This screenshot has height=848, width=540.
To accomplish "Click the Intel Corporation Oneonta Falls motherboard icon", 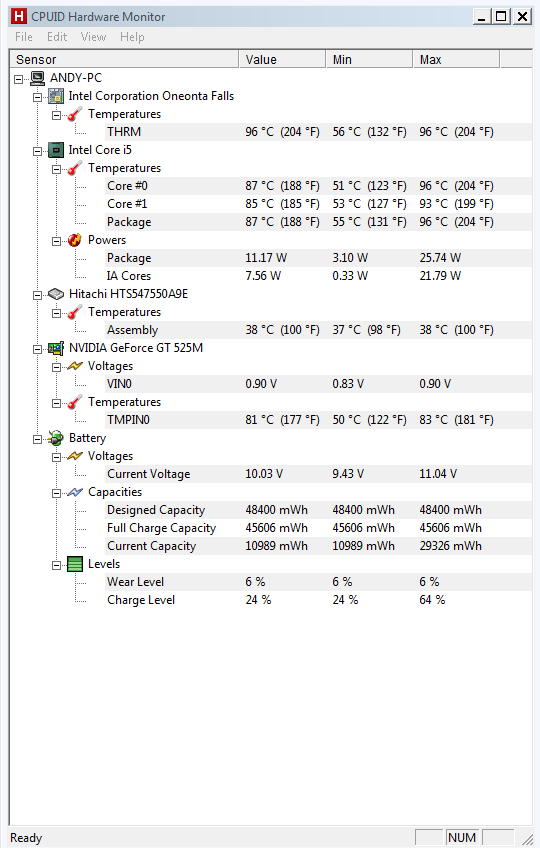I will [56, 96].
